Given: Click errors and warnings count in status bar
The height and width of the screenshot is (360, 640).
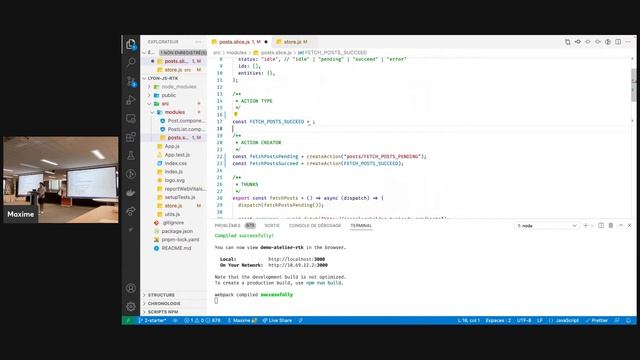Looking at the screenshot, I should (x=202, y=320).
